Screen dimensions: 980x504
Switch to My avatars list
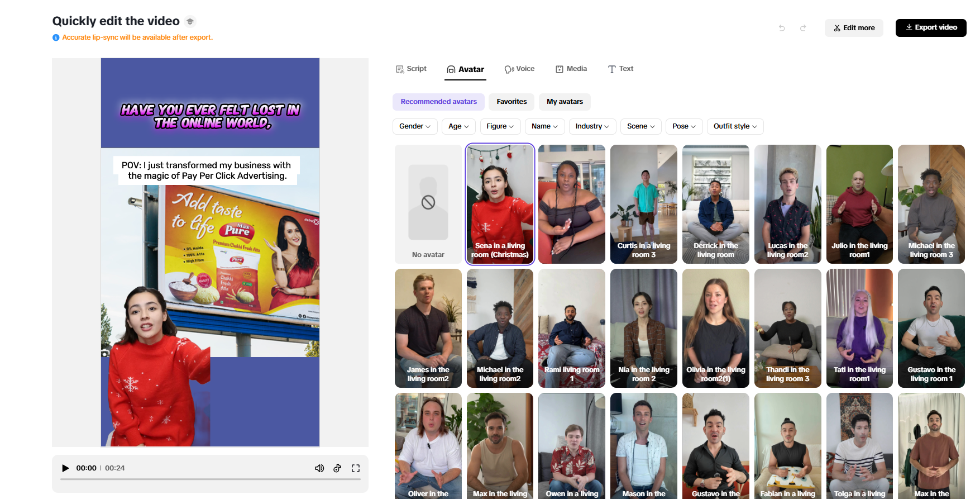(565, 102)
